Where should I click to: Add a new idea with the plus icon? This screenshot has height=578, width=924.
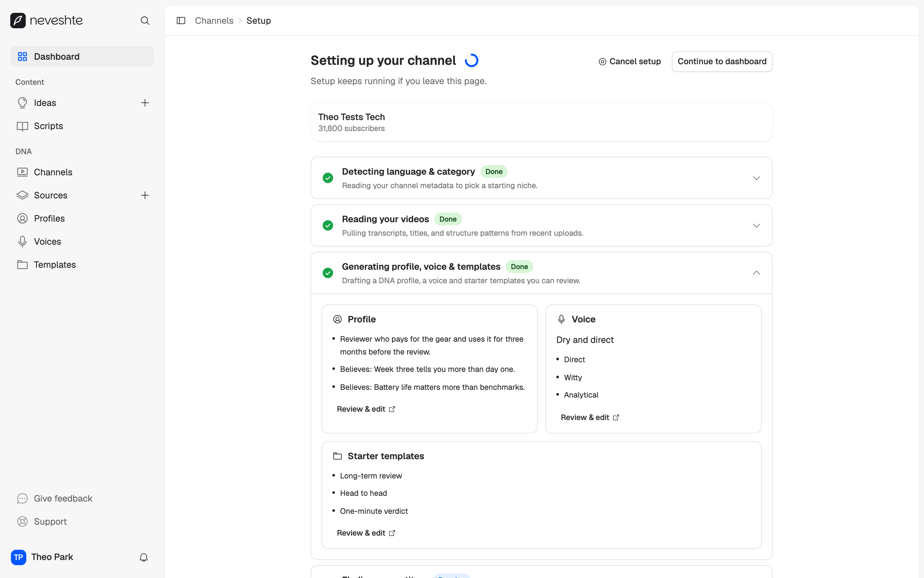point(145,103)
